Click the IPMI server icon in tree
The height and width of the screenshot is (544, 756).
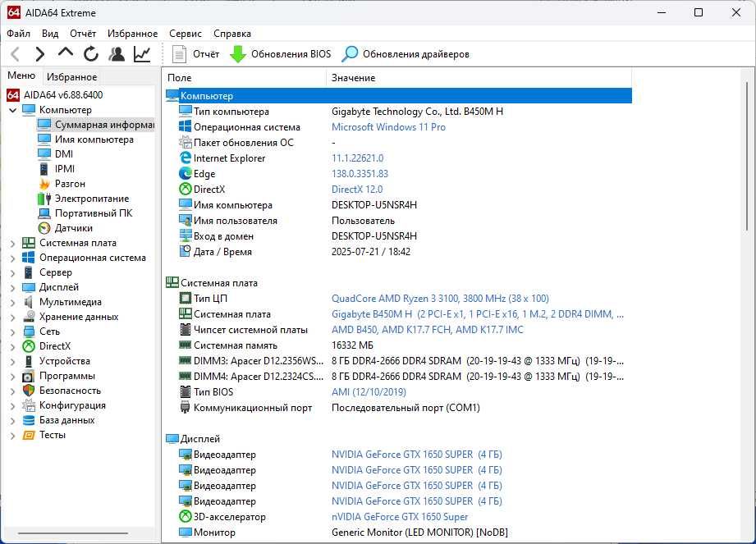coord(44,169)
